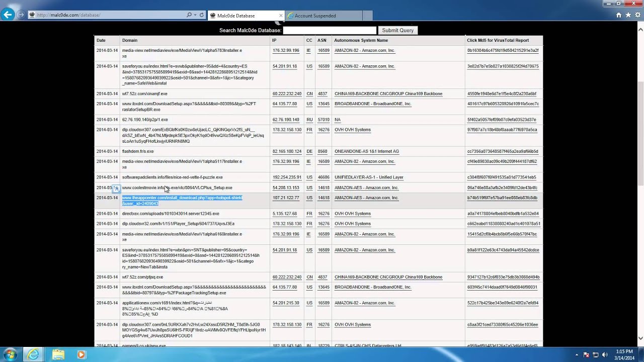Open MD5 link starting 3e82d7b7e5b827
Image resolution: width=644 pixels, height=362 pixels.
(x=503, y=66)
